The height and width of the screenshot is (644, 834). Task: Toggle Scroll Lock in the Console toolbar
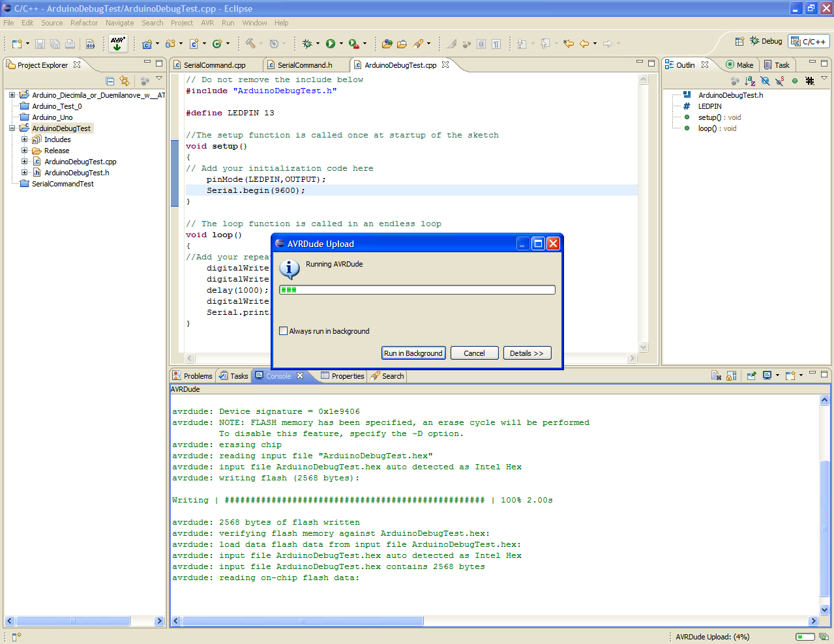pyautogui.click(x=731, y=375)
